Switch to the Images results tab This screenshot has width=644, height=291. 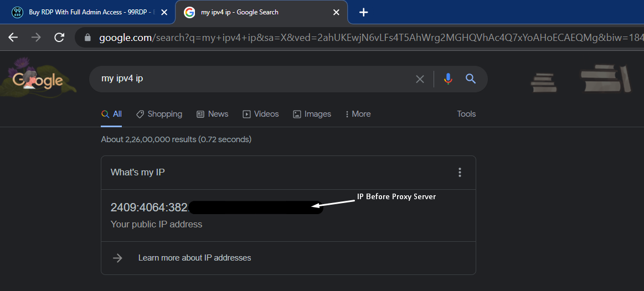coord(312,114)
